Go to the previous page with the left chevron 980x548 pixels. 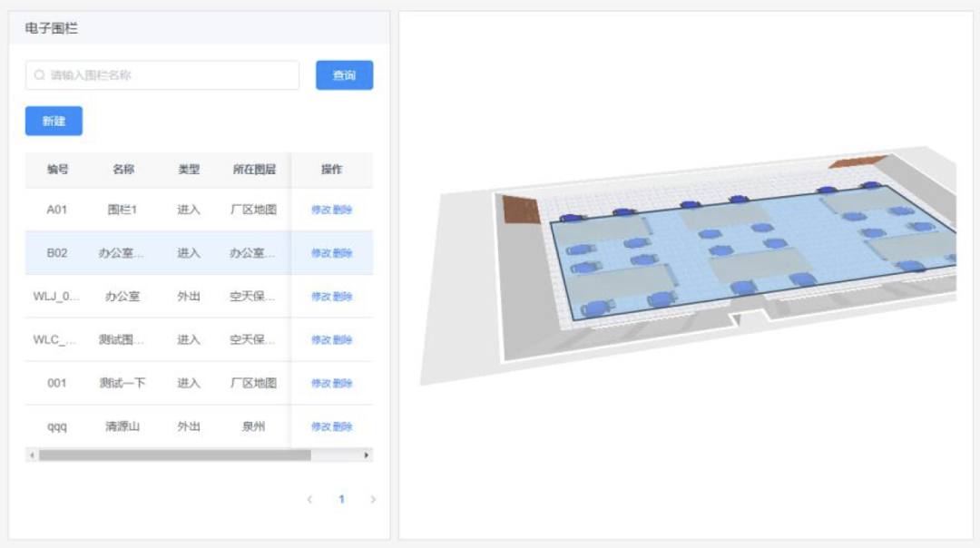(x=309, y=499)
